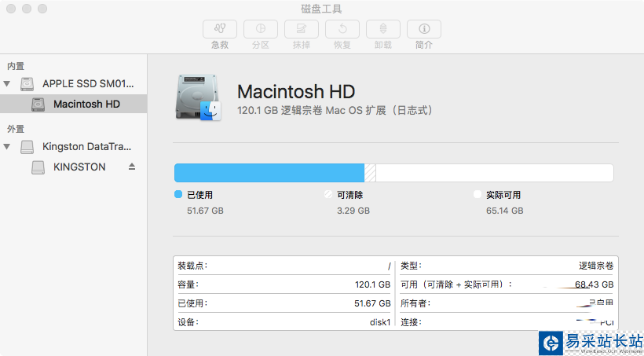Image resolution: width=644 pixels, height=356 pixels.
Task: Click the disk1 device (设备) row
Action: coord(284,321)
